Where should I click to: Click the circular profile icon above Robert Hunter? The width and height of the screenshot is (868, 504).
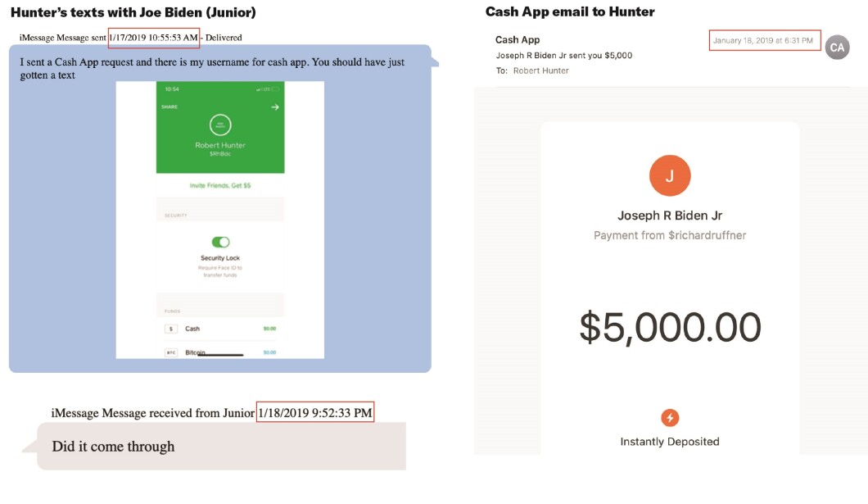pos(220,125)
